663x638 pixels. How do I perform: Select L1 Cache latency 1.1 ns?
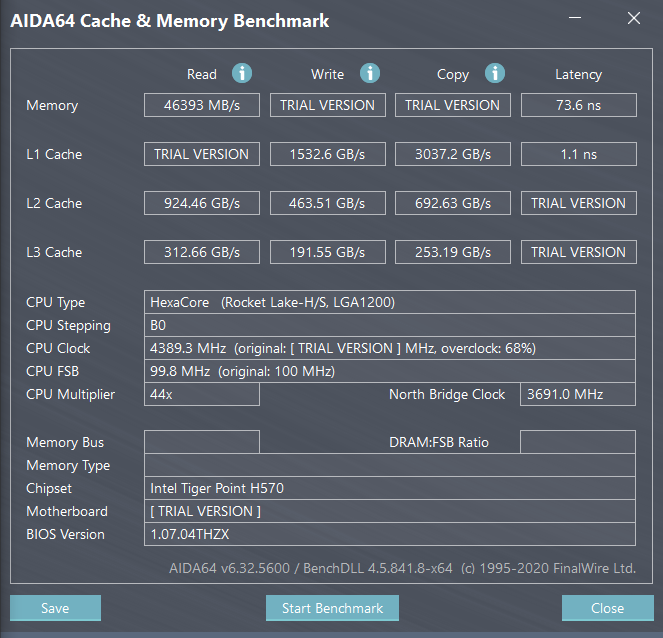(x=579, y=154)
